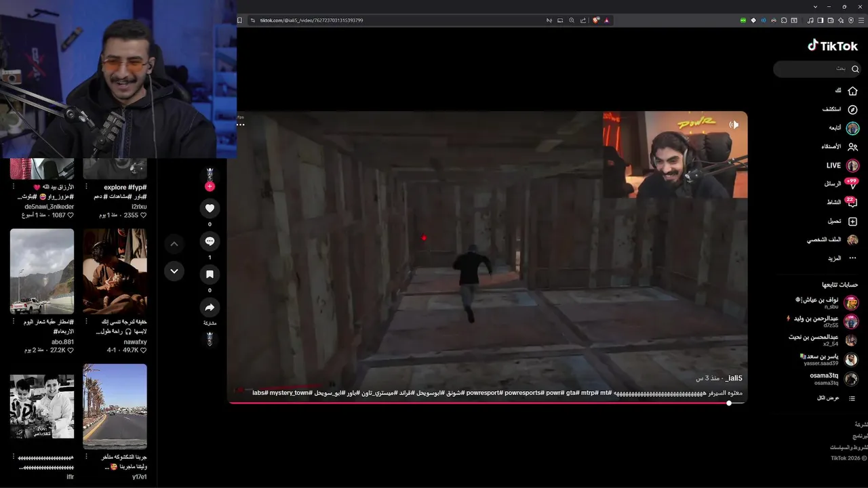Image resolution: width=868 pixels, height=488 pixels.
Task: Go to the next video down arrow
Action: tap(174, 271)
